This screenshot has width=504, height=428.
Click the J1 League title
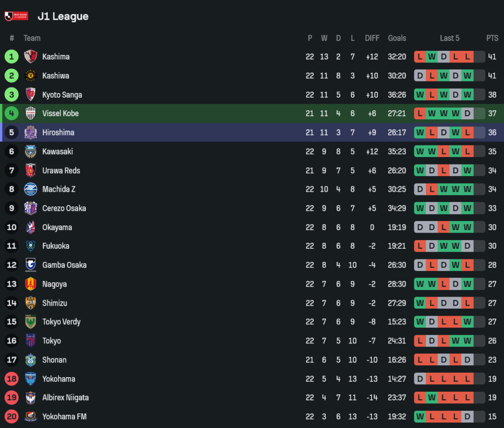point(63,16)
